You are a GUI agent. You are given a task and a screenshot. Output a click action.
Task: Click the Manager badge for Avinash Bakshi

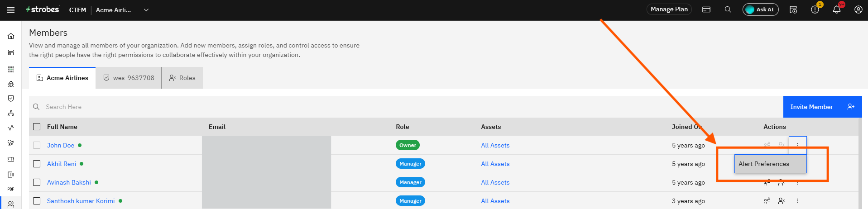pyautogui.click(x=410, y=182)
